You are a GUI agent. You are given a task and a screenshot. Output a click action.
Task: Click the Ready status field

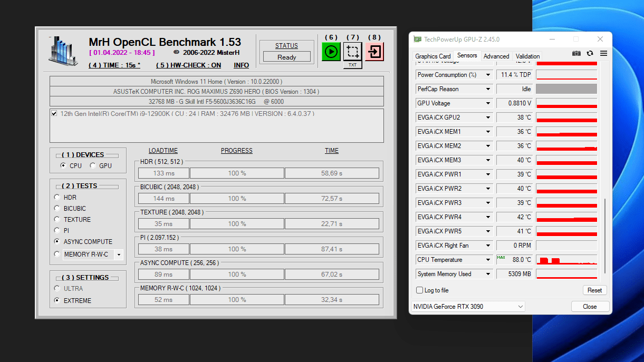(x=287, y=57)
